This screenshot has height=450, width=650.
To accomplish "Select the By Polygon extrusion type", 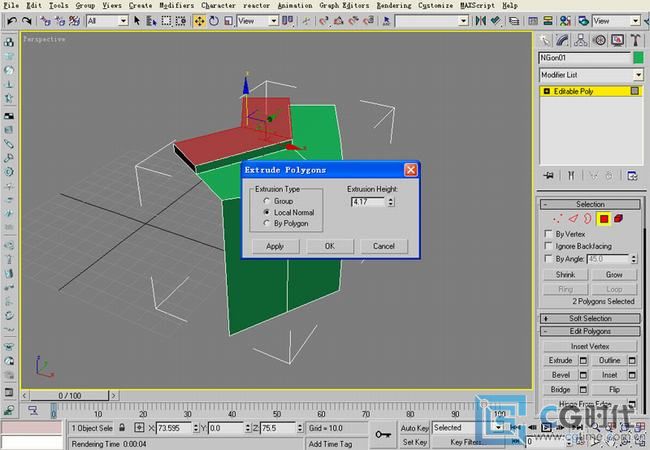I will (267, 223).
